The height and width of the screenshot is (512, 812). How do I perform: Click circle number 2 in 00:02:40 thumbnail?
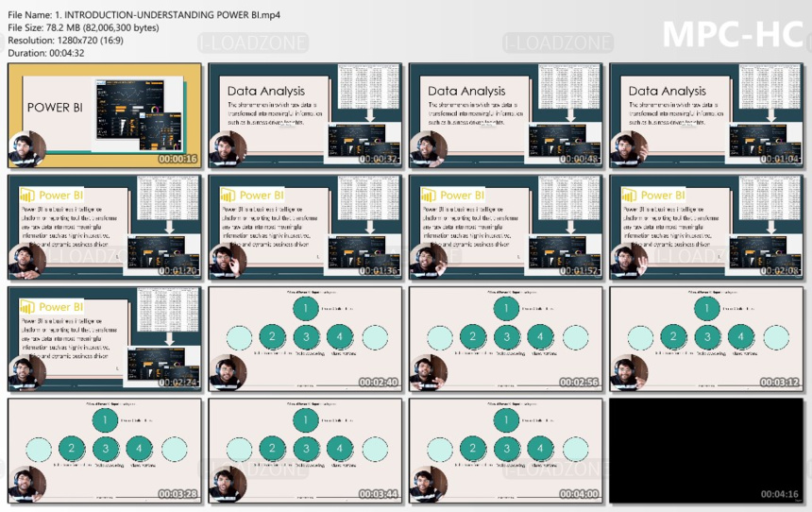[x=272, y=337]
